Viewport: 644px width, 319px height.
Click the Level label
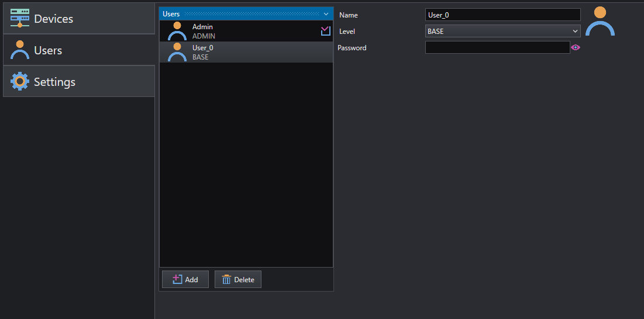(x=347, y=31)
